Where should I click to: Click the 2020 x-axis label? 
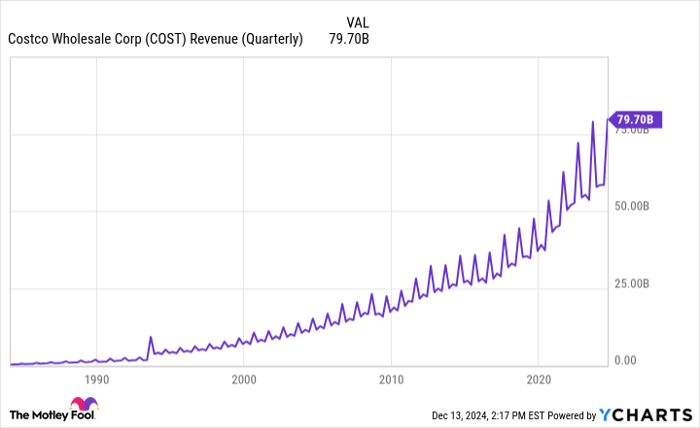538,380
